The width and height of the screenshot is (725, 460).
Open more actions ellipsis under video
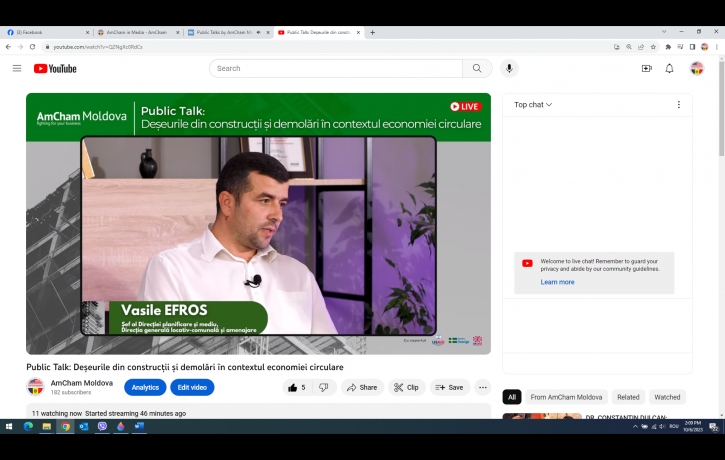[x=483, y=387]
